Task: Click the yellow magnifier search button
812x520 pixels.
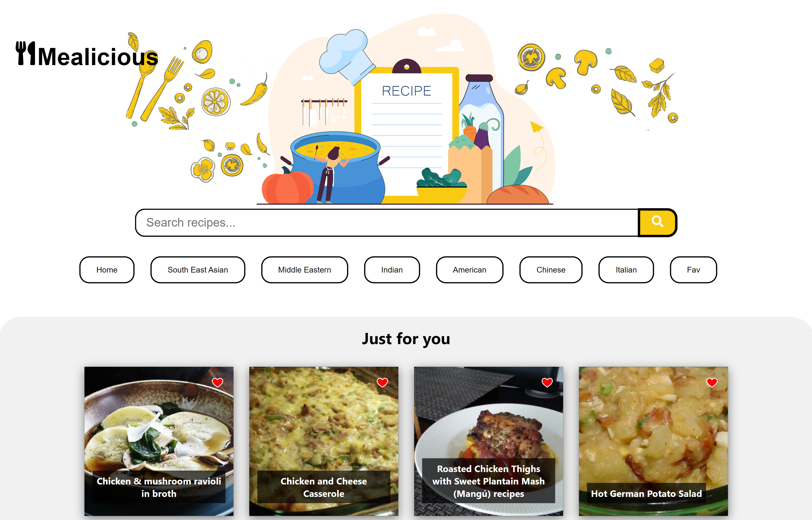Action: 657,223
